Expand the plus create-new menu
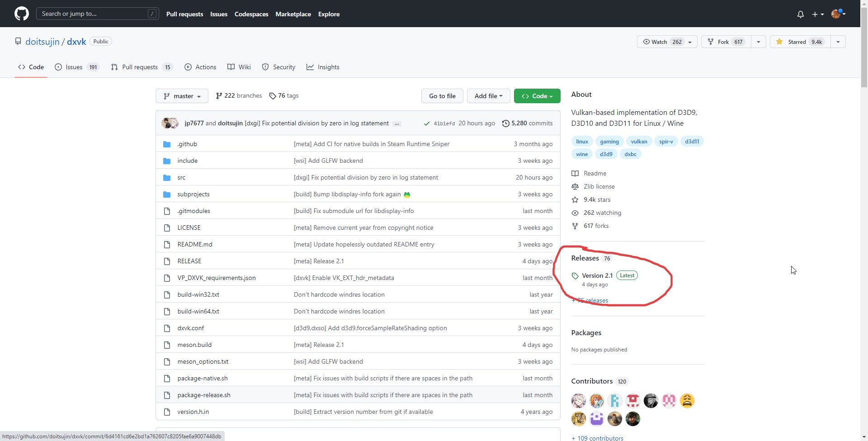868x441 pixels. (x=818, y=14)
